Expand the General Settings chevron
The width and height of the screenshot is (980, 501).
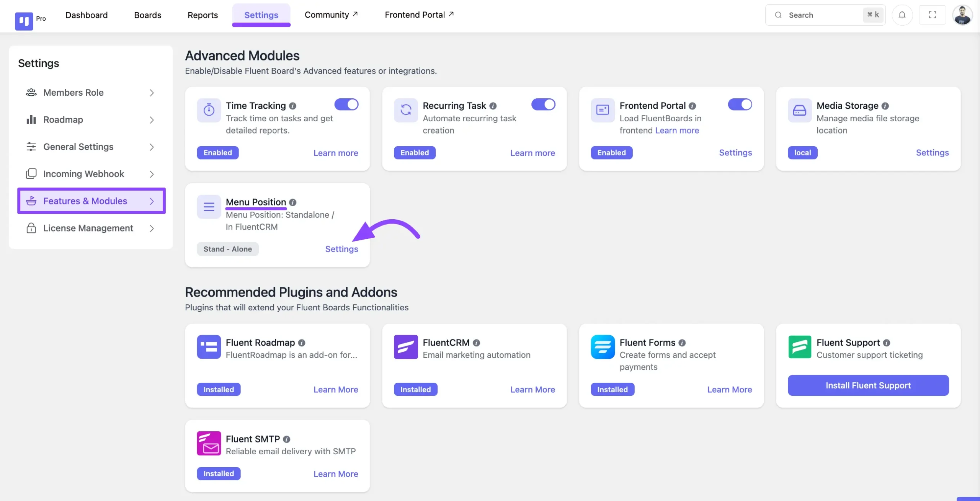pos(152,147)
